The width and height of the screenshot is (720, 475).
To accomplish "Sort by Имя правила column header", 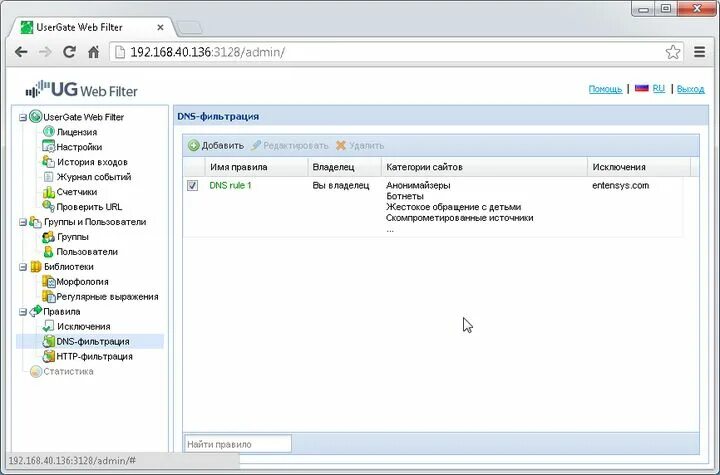I will (256, 167).
